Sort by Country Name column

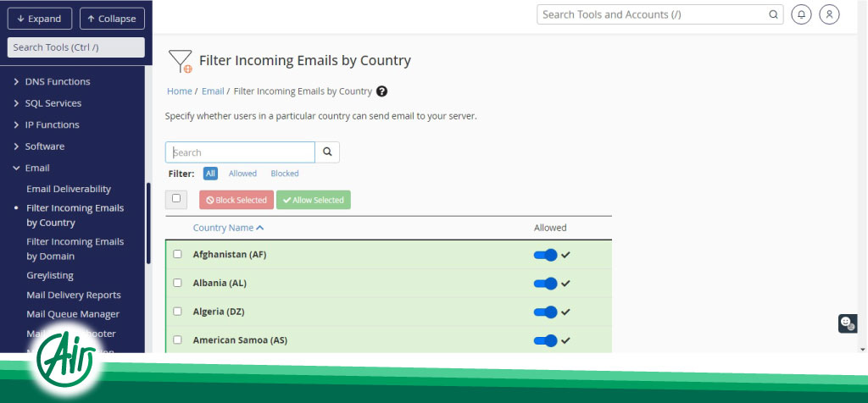pyautogui.click(x=228, y=228)
